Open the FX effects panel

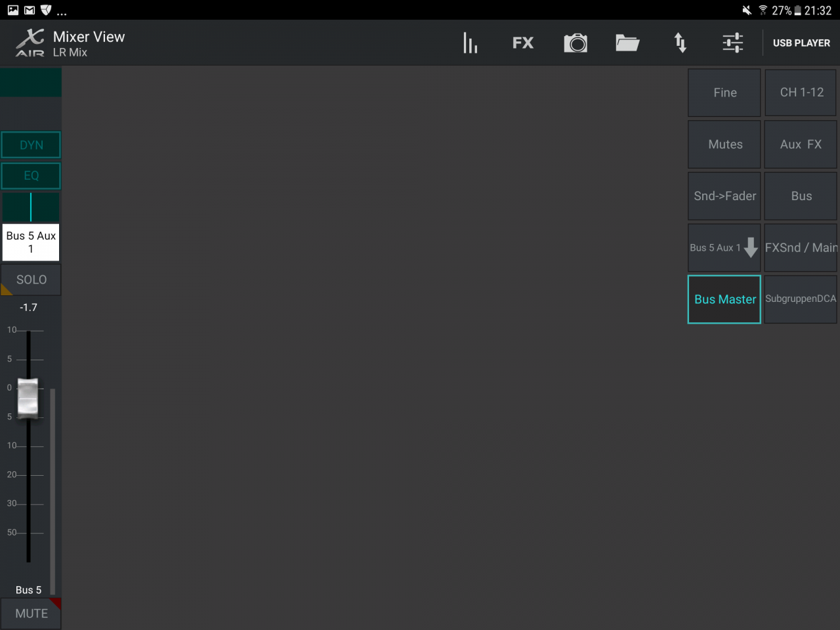pos(522,43)
